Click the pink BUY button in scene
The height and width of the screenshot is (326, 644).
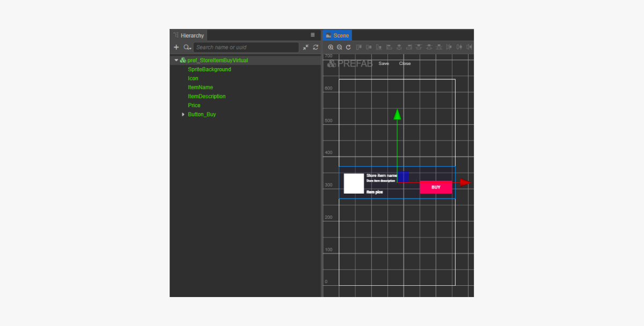pos(436,187)
